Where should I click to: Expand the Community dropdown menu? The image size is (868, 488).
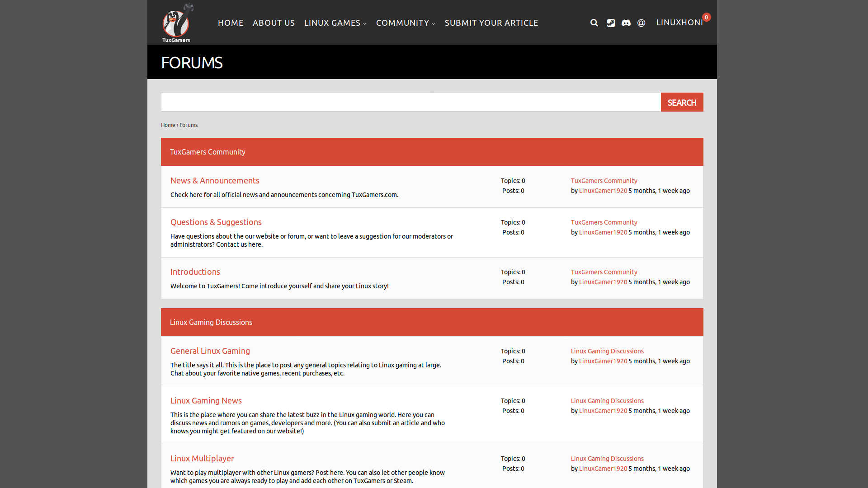(x=405, y=23)
